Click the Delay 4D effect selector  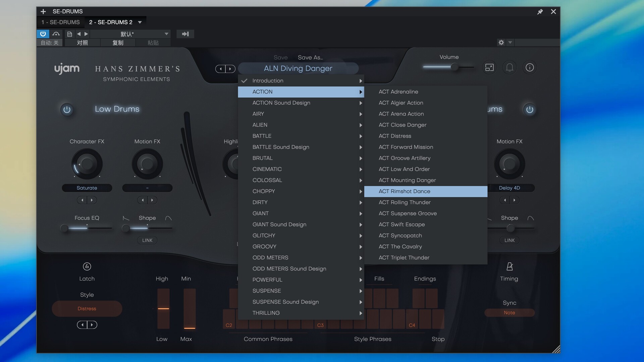[x=509, y=188]
